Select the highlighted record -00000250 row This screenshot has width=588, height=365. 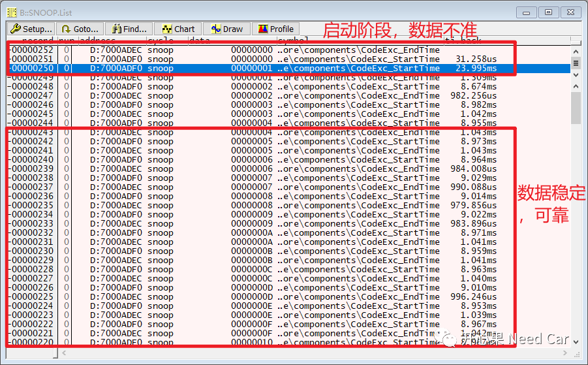coord(261,69)
